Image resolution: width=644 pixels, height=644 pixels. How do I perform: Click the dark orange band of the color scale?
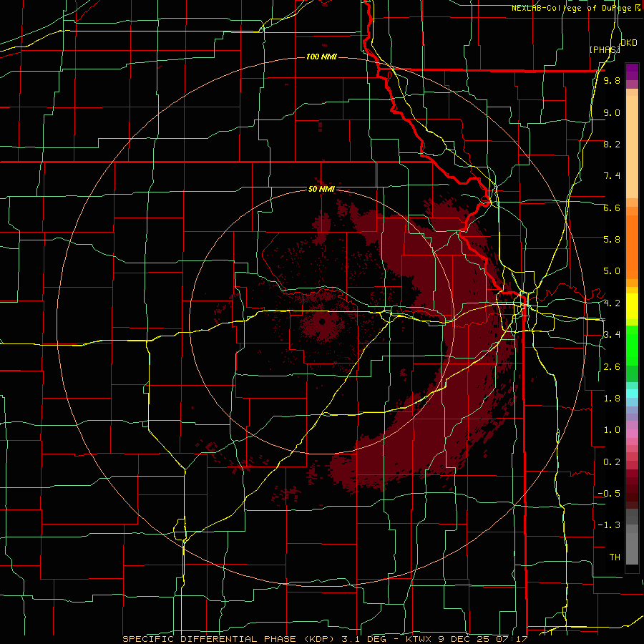click(x=632, y=248)
